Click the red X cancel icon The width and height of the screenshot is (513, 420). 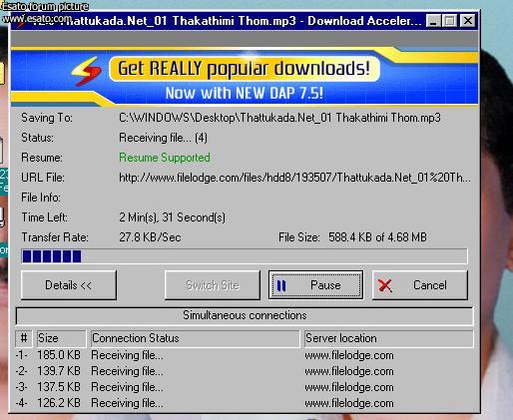[x=385, y=285]
